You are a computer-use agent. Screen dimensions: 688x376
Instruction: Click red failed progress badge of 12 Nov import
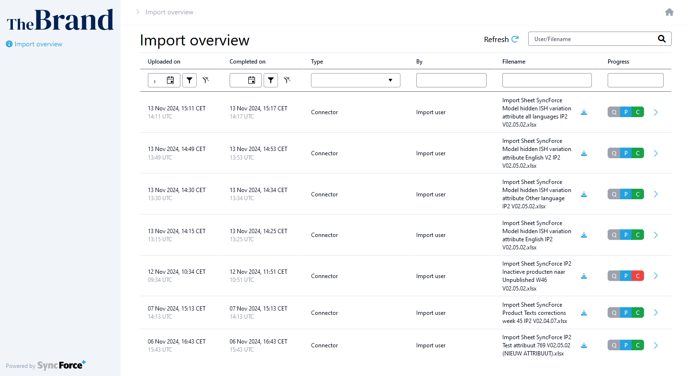click(x=638, y=276)
